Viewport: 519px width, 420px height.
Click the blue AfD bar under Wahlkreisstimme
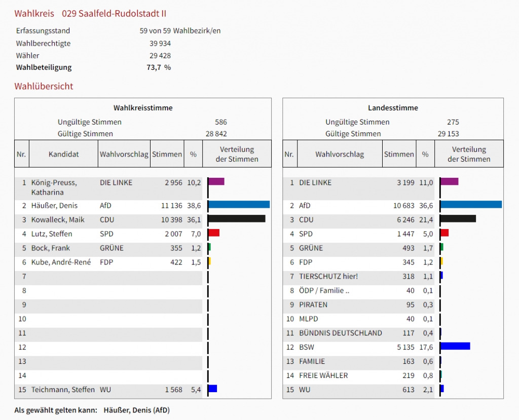pos(239,205)
